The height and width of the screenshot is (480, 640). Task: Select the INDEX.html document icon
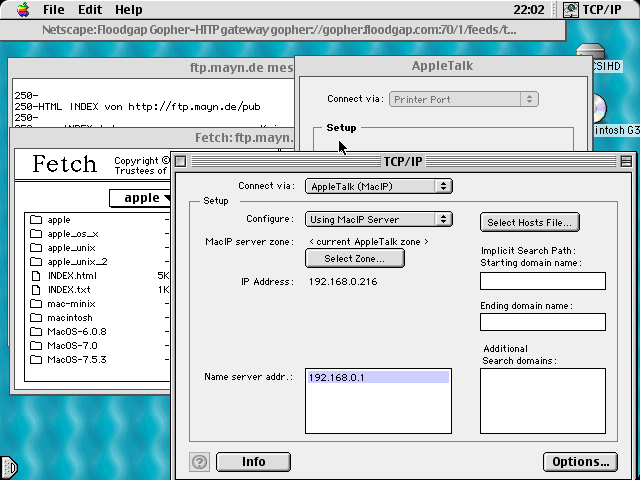click(x=36, y=276)
